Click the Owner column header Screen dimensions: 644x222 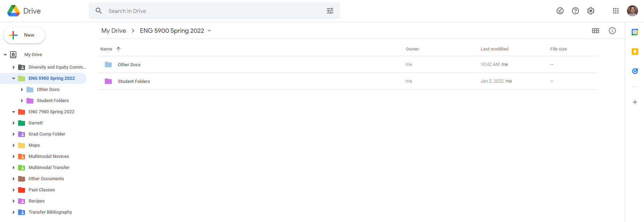(412, 49)
